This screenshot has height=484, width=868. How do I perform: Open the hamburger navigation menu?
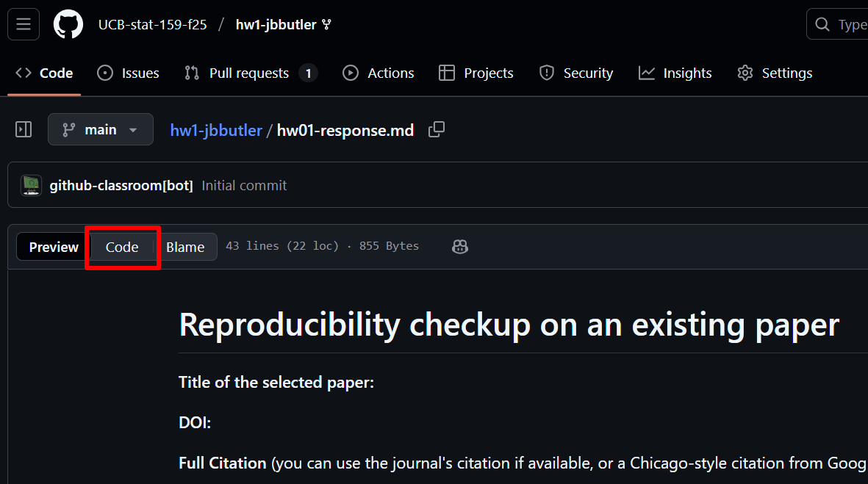pos(24,24)
